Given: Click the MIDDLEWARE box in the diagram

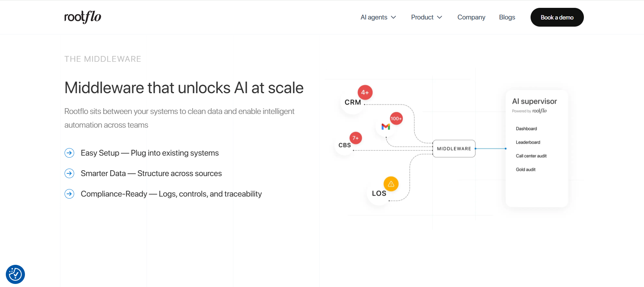Looking at the screenshot, I should (454, 148).
